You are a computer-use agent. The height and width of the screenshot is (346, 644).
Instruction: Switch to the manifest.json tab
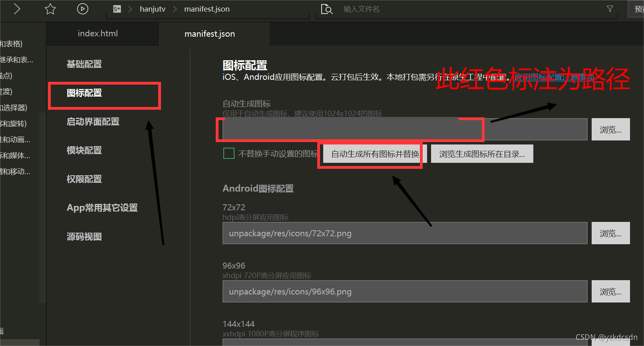click(210, 34)
